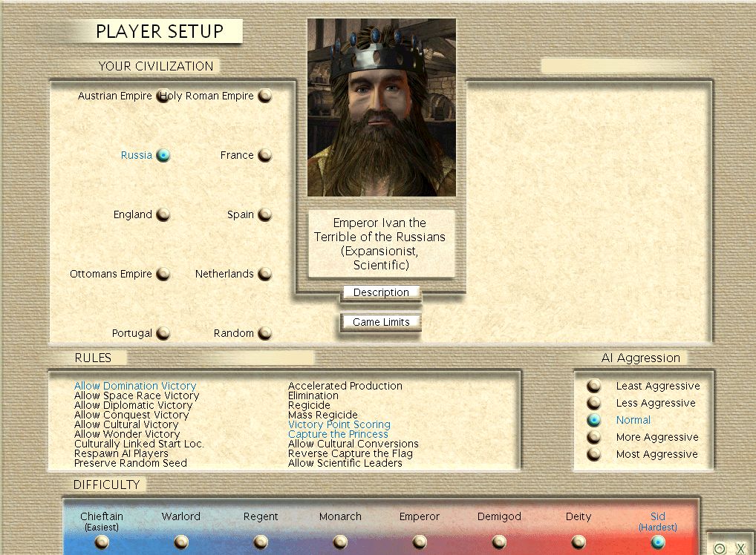The height and width of the screenshot is (555, 756).
Task: Toggle the Regicide rule
Action: pos(309,405)
